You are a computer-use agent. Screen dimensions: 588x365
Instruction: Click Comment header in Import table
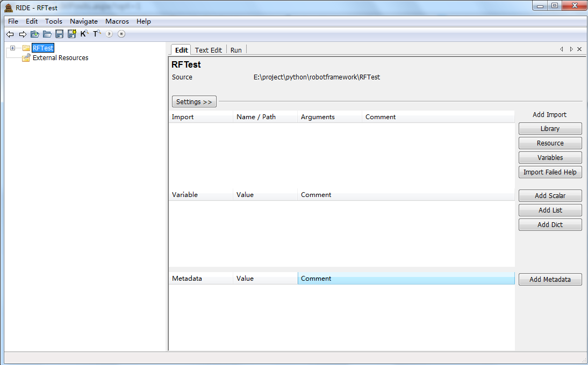coord(439,117)
